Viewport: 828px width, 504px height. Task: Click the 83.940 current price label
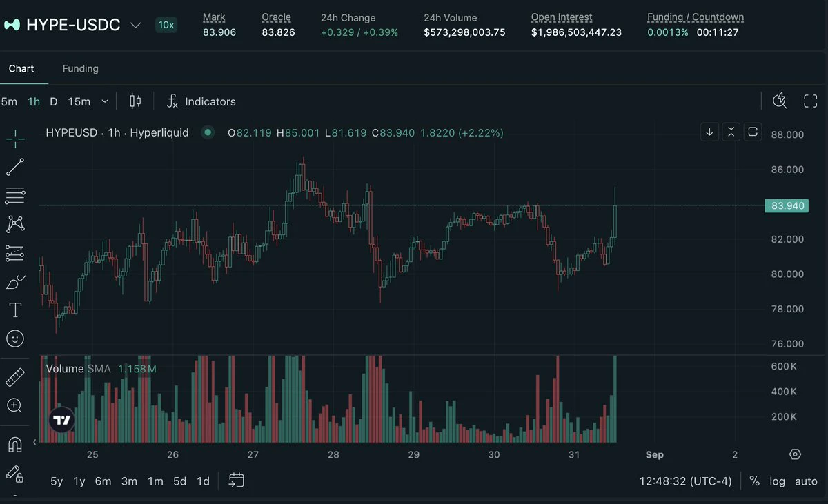coord(786,205)
